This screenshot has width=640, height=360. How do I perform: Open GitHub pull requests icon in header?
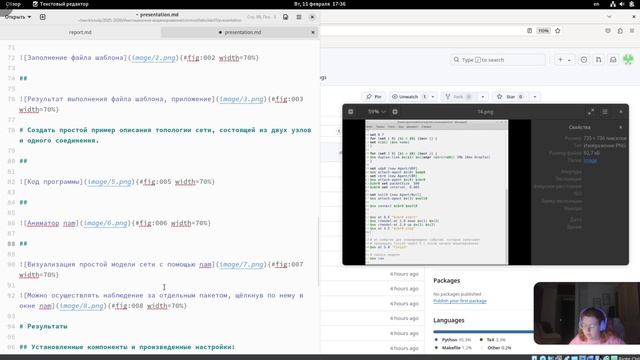click(x=599, y=60)
